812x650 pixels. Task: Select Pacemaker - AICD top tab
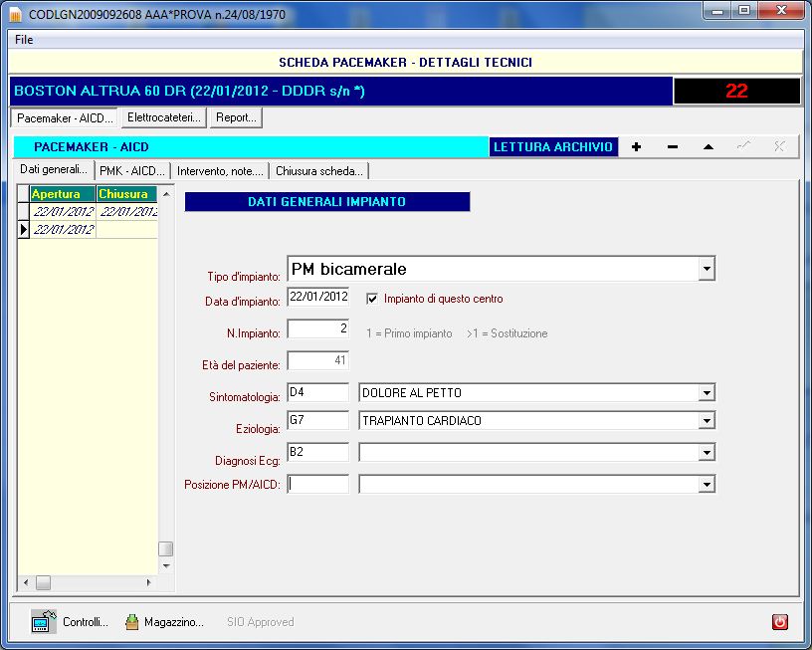65,118
